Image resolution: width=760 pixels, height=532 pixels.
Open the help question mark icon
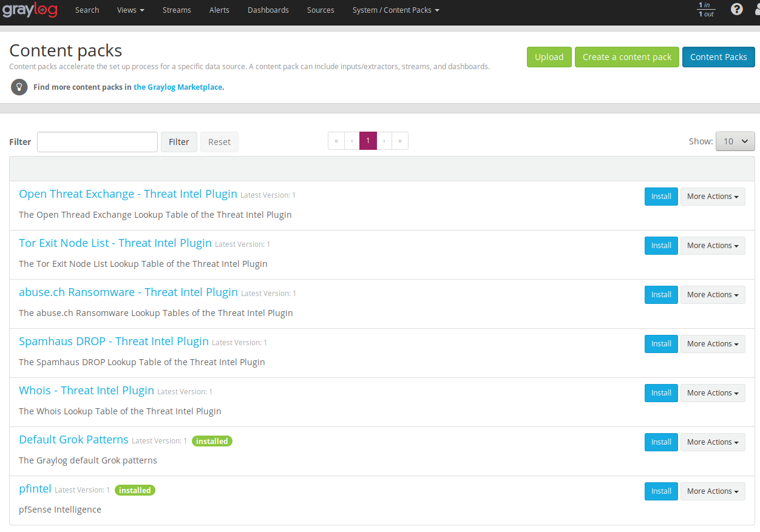click(736, 10)
